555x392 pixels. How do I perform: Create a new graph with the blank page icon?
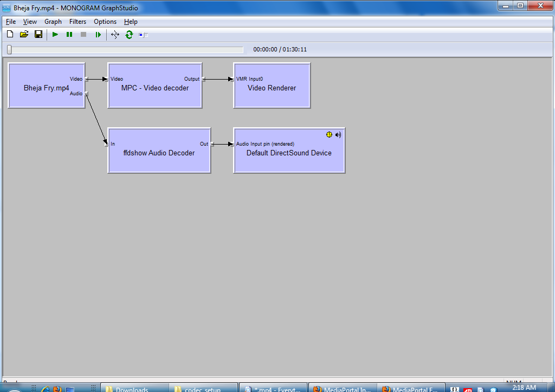click(10, 35)
